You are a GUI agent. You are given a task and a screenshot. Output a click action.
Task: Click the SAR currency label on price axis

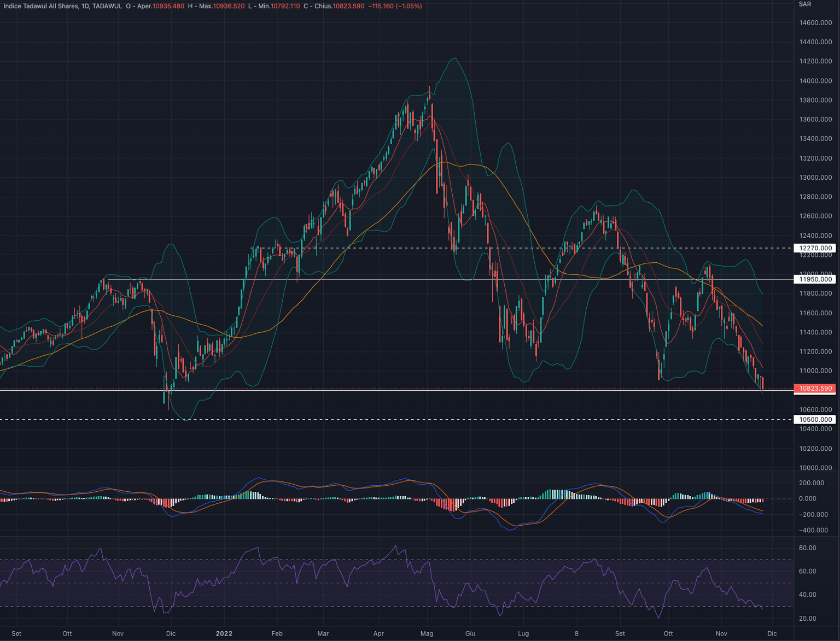coord(804,4)
